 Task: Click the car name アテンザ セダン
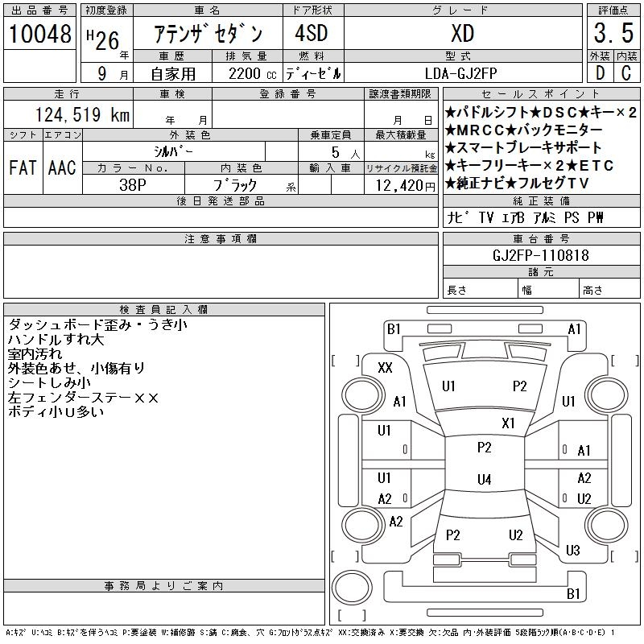[208, 34]
